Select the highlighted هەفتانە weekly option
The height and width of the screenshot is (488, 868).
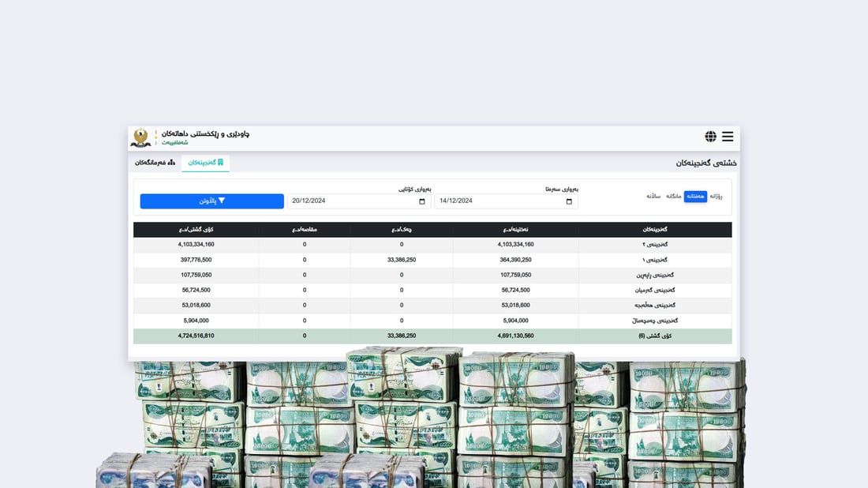(695, 197)
